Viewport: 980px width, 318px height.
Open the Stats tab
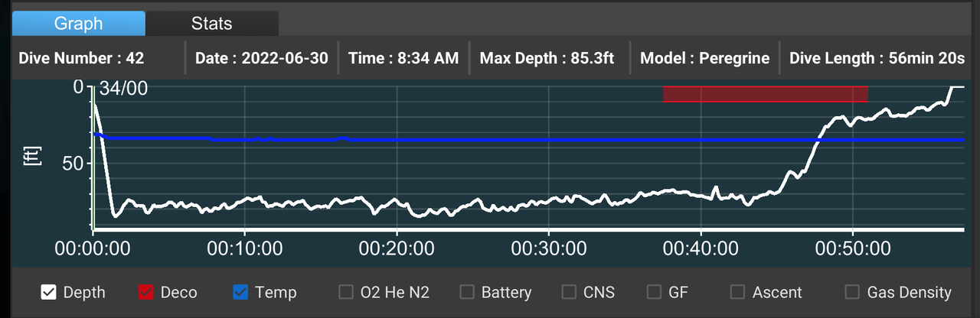click(x=212, y=24)
